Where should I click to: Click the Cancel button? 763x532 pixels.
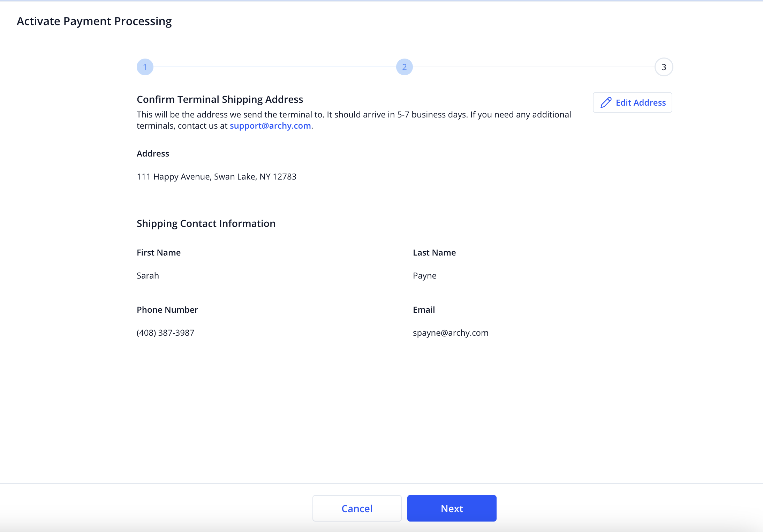(357, 508)
